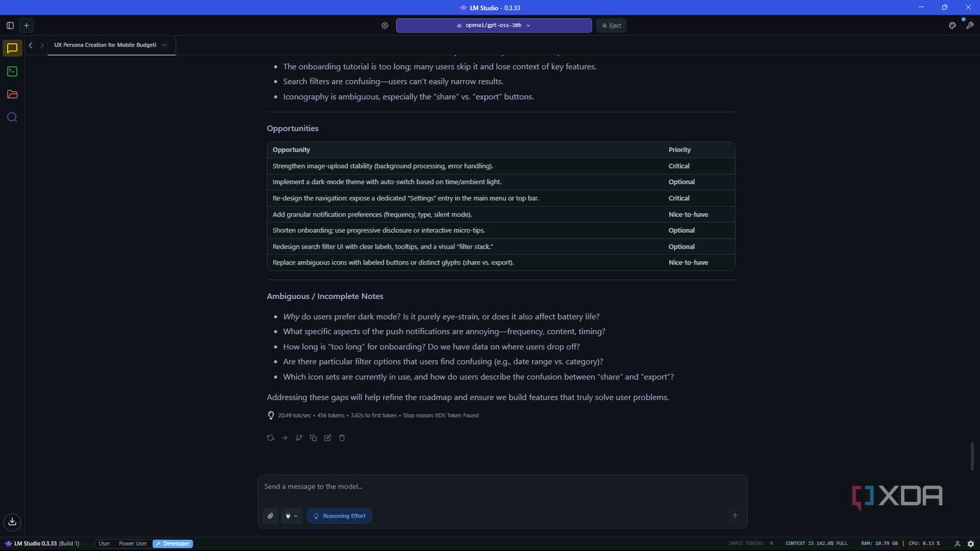Select the granular notification preferences row text

[x=372, y=214]
